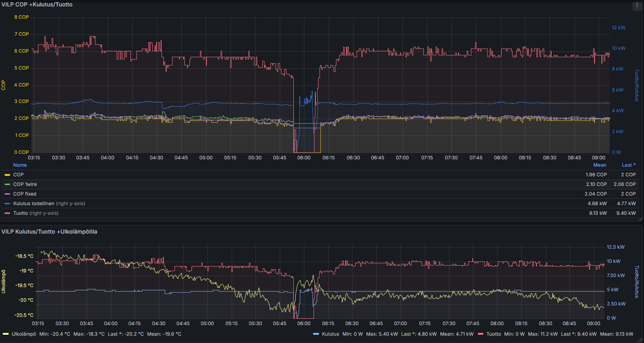This screenshot has width=644, height=343.
Task: Sort legend by Name column header
Action: pos(20,165)
